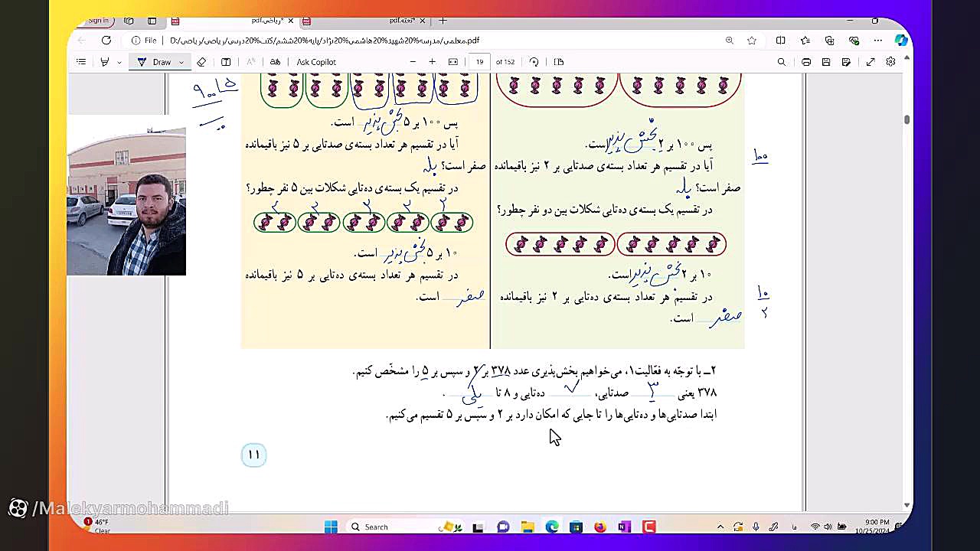Click the taskbar Search box
This screenshot has height=551, width=980.
tap(404, 527)
